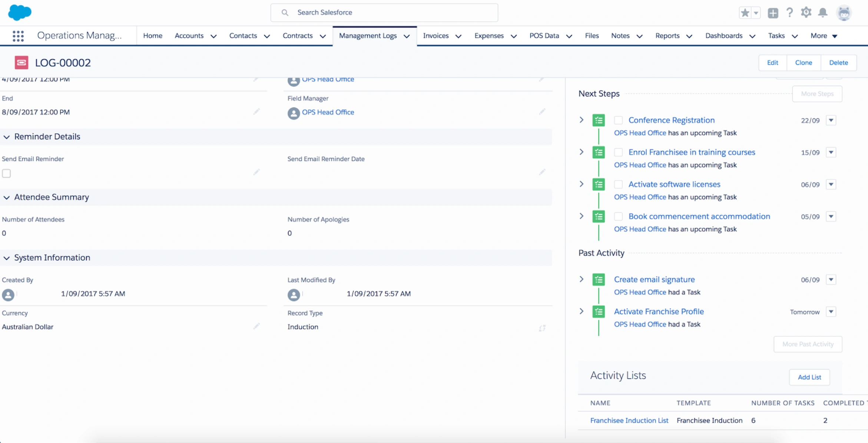Check off Book commencement accommodation task
Viewport: 868px width, 443px height.
[618, 216]
